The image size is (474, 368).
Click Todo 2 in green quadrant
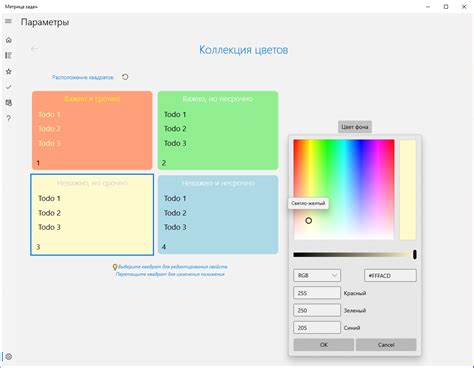tap(175, 129)
